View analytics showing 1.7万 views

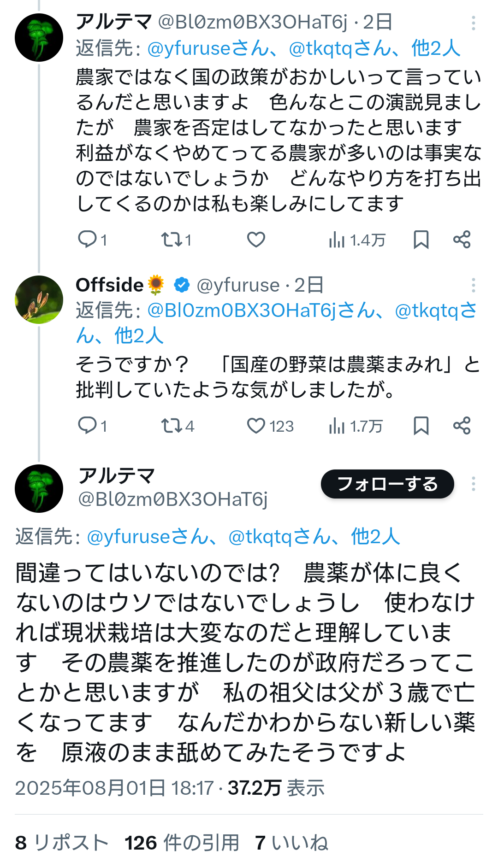pos(356,426)
